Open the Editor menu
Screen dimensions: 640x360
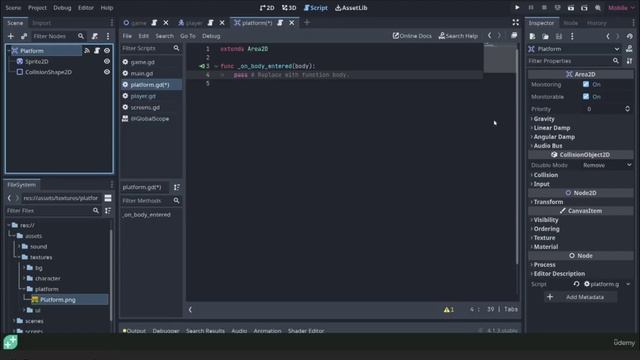point(86,8)
